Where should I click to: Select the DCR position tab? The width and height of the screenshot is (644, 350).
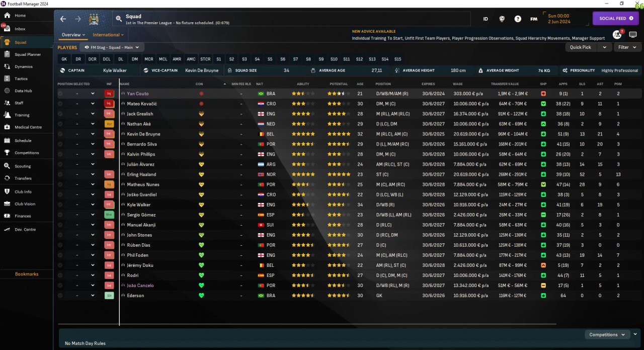[92, 59]
